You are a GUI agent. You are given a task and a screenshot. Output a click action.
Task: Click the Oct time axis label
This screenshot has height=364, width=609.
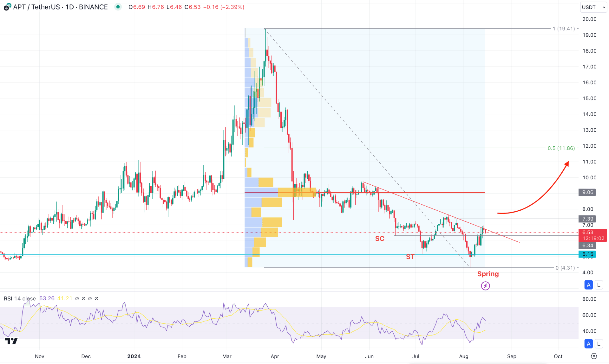[558, 356]
